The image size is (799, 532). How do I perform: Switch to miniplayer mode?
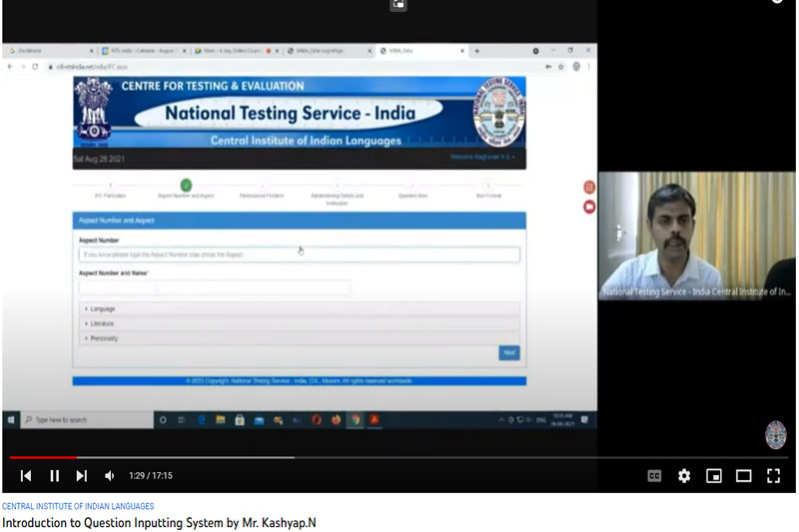click(714, 476)
